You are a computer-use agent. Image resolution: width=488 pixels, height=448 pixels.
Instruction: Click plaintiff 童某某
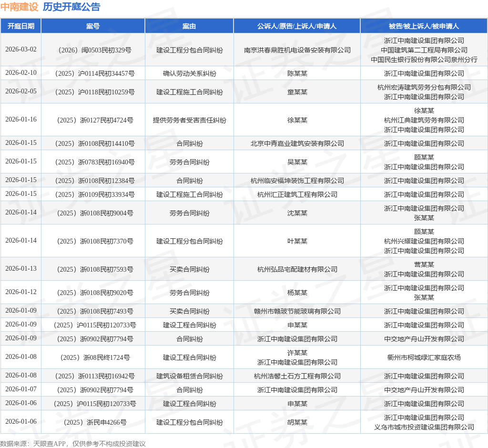297,92
